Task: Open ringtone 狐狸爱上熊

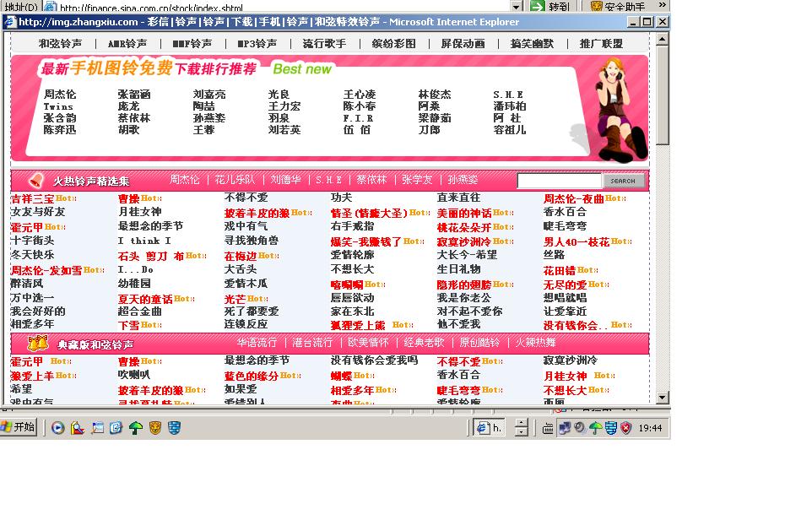Action: coord(358,325)
